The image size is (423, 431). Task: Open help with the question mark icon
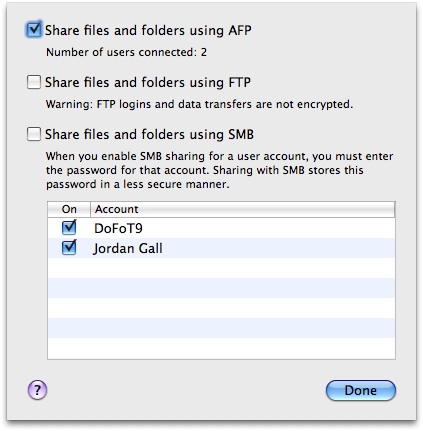(x=37, y=390)
